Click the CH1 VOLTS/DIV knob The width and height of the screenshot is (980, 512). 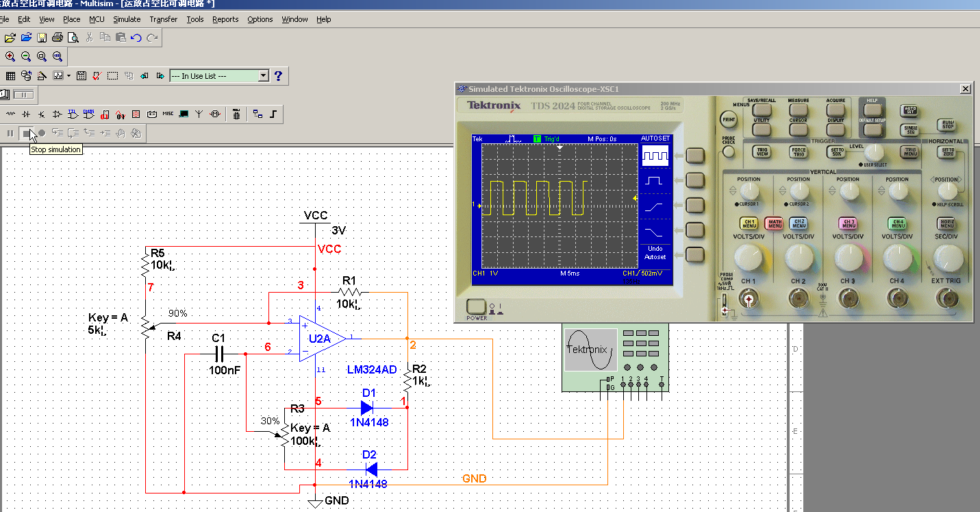click(748, 257)
